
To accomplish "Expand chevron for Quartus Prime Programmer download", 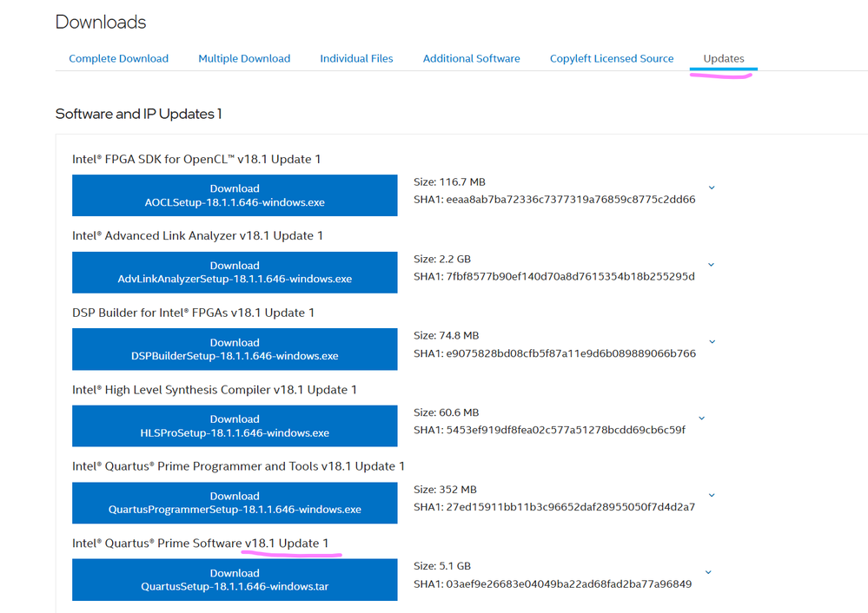I will [712, 495].
